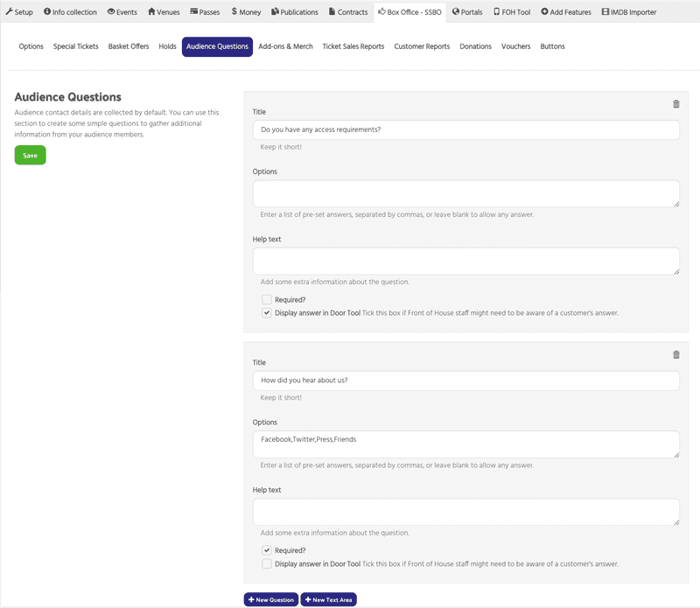
Task: Open the Options sub-menu
Action: pyautogui.click(x=31, y=46)
